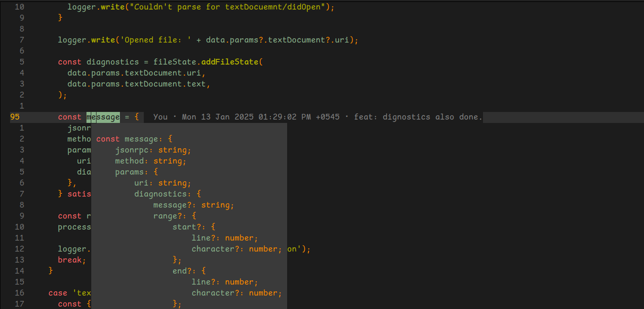The image size is (644, 309).
Task: Click line number 95 in the gutter
Action: (x=15, y=116)
